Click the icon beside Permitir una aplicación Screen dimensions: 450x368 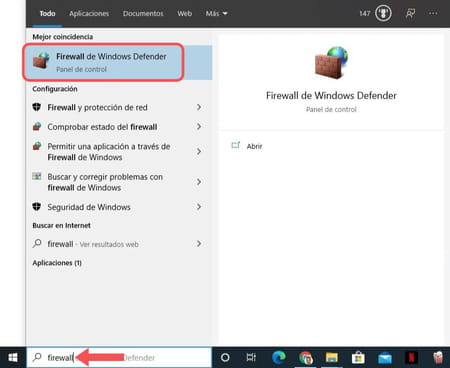[37, 146]
